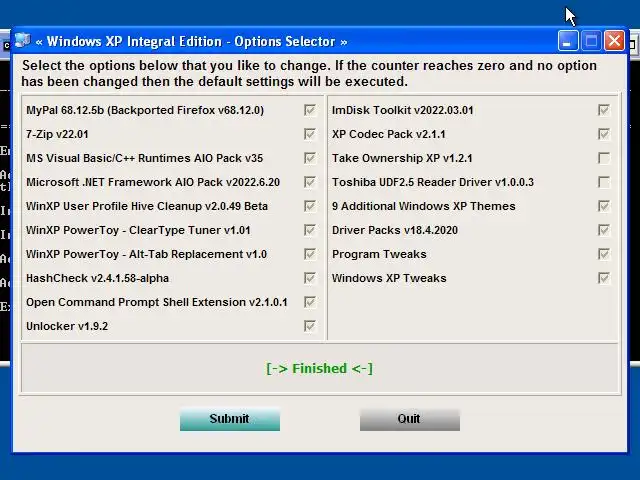Toggle Alt-Tab Replacement v1.0 checkbox
The image size is (640, 480).
pos(310,254)
